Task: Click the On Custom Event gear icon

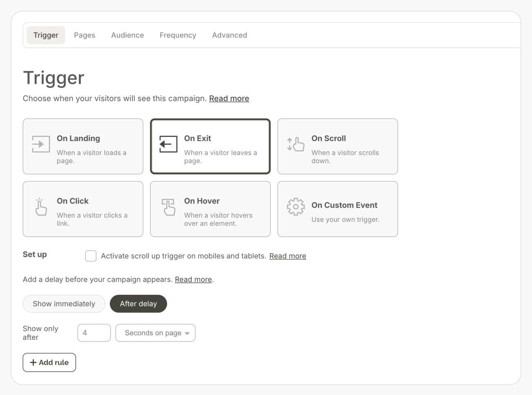Action: point(296,207)
